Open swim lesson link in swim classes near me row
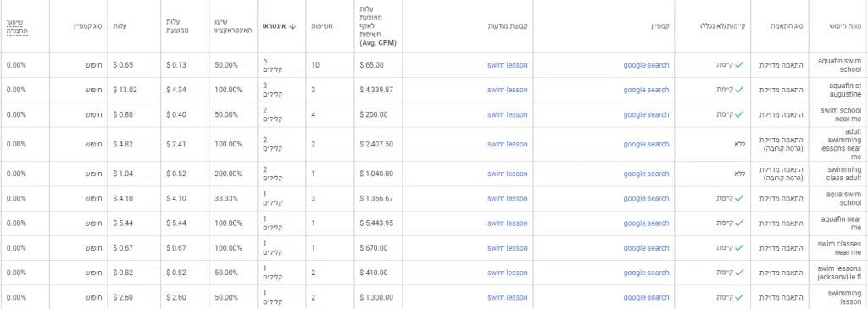868x309 pixels. pos(508,248)
